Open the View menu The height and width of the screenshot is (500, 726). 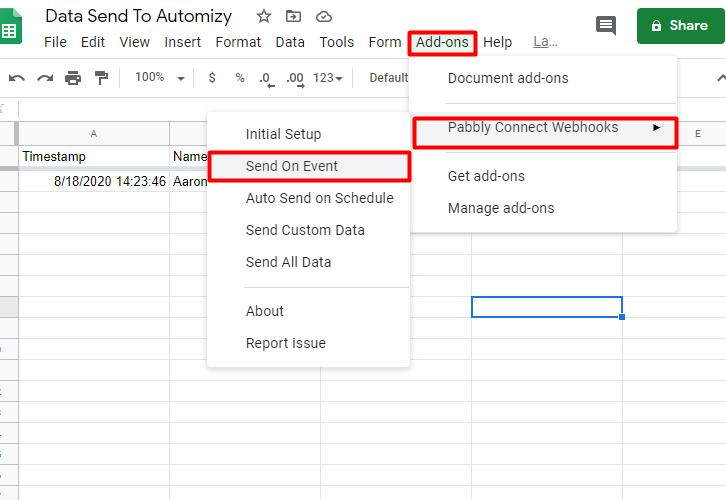pyautogui.click(x=134, y=42)
